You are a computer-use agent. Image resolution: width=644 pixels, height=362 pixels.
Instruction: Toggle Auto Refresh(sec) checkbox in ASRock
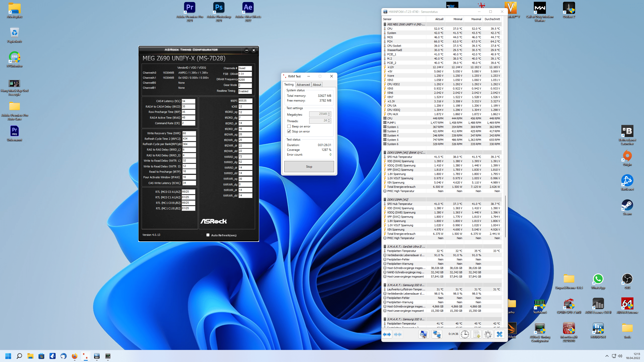point(208,235)
